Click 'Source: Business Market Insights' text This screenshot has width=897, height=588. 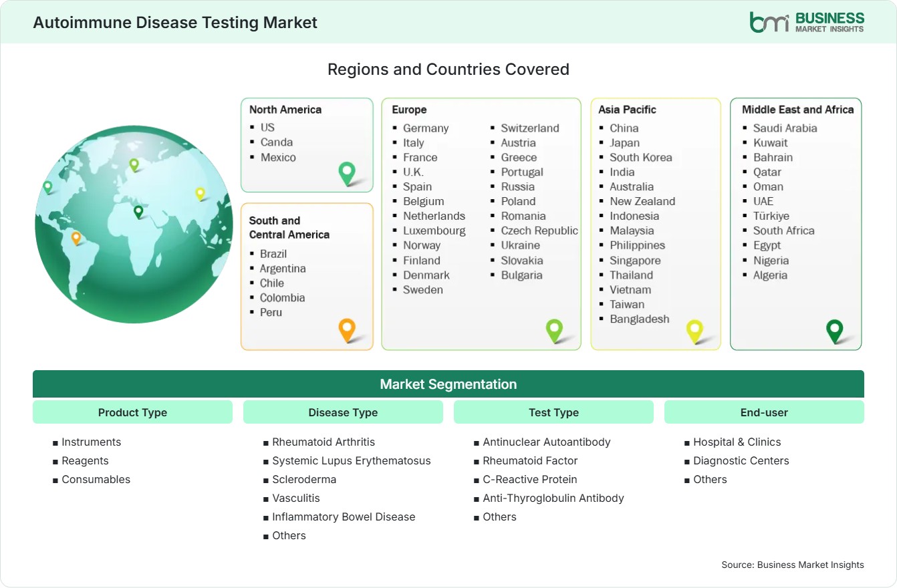click(x=793, y=565)
